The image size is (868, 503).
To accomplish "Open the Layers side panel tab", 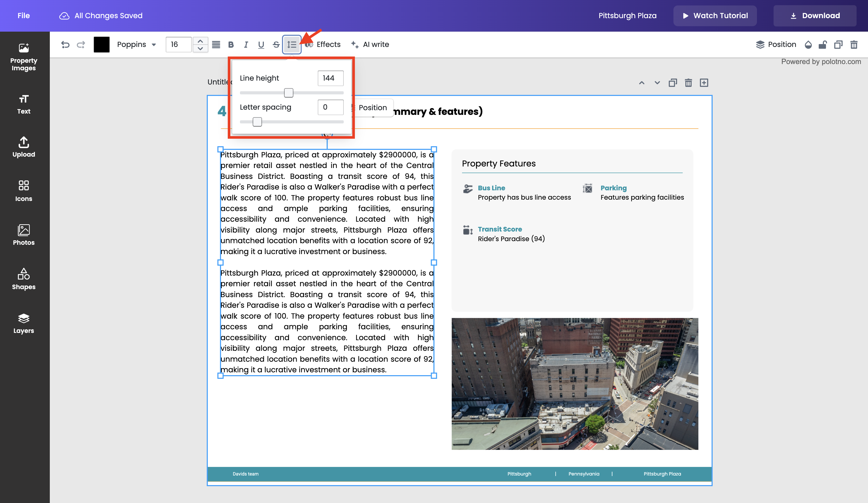I will (x=23, y=323).
